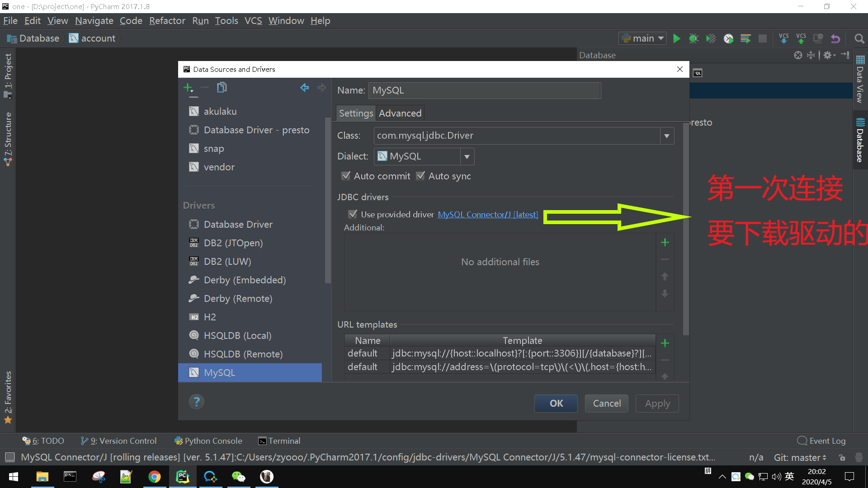Image resolution: width=868 pixels, height=488 pixels.
Task: Click the VCS revert arrow icon
Action: pos(835,39)
